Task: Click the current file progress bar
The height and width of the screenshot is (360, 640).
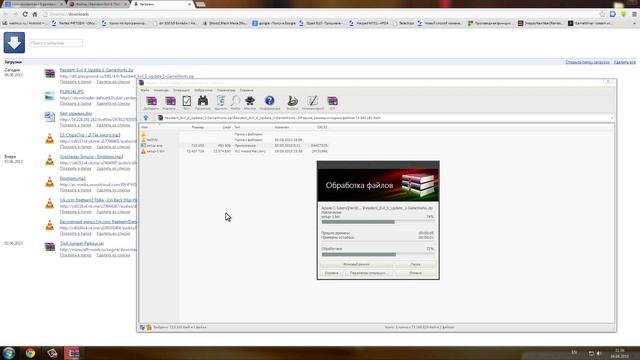Action: pyautogui.click(x=378, y=222)
